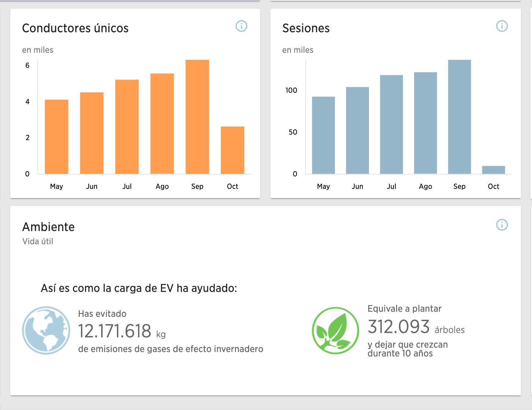Click the blue globe emissions icon
Screen dimensions: 532x410
click(46, 330)
